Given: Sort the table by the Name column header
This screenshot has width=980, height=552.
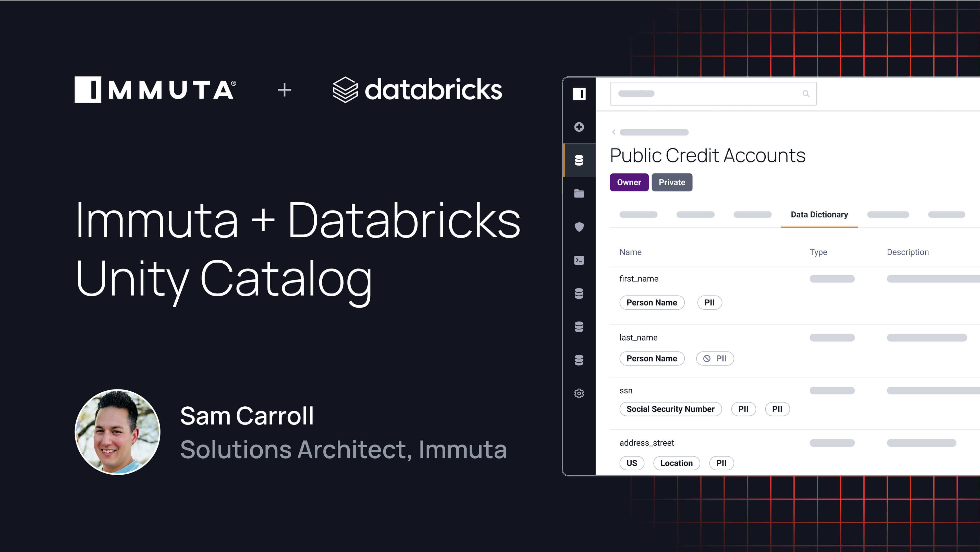Looking at the screenshot, I should 630,252.
